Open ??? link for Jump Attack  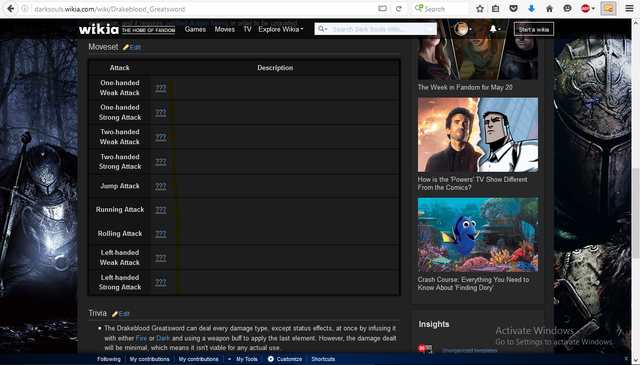pos(161,186)
